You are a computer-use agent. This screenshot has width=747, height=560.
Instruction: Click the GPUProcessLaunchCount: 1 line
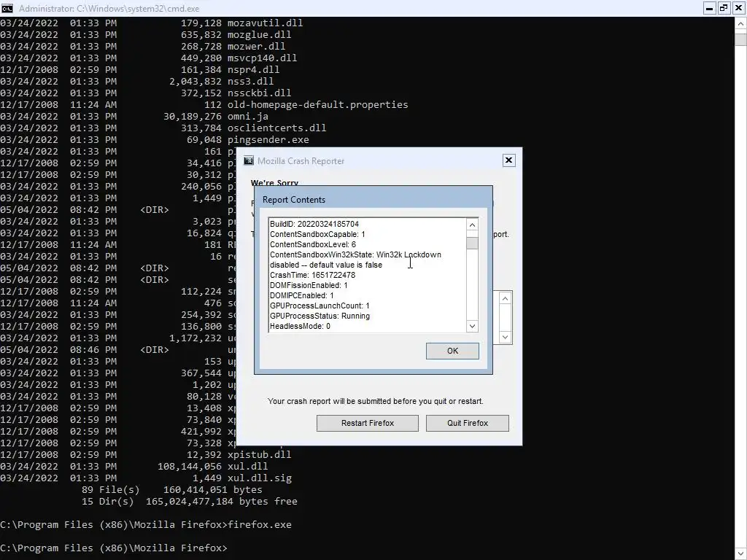point(320,306)
